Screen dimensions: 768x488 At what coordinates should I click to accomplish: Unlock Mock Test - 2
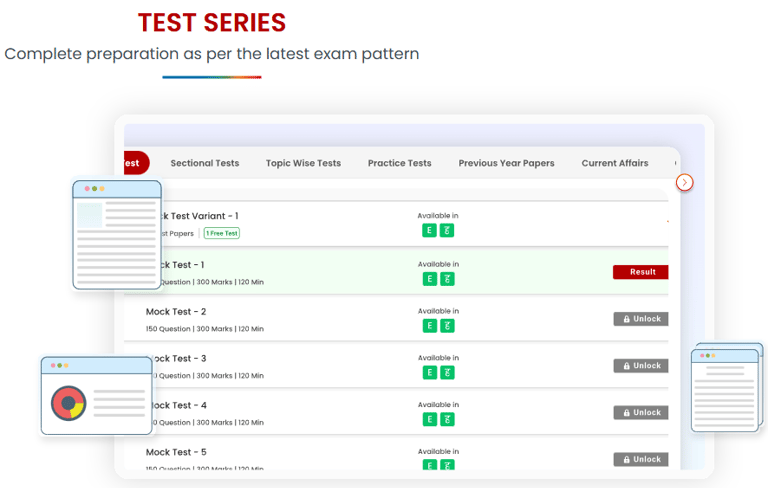tap(641, 319)
